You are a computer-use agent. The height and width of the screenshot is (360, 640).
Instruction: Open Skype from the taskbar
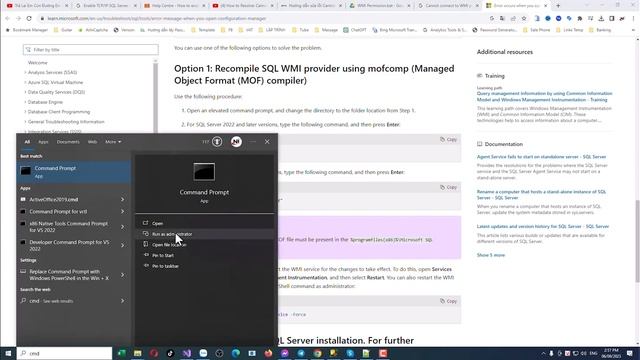[x=350, y=353]
